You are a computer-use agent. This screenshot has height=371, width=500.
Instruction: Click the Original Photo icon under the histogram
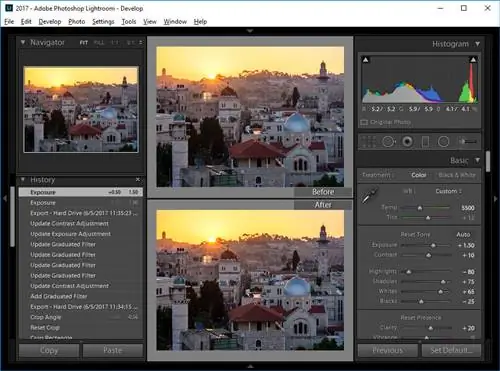(x=364, y=122)
